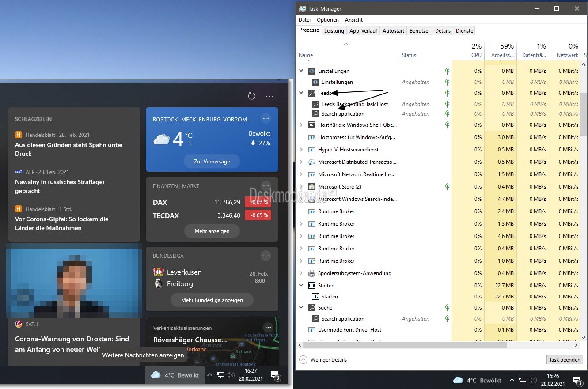Click Weitere Nachrichten anzeigen button

(x=143, y=355)
